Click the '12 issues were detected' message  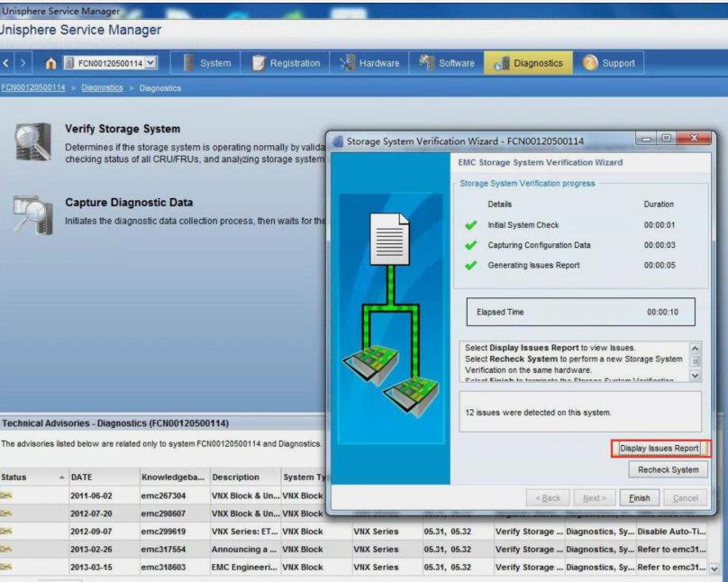tap(538, 413)
